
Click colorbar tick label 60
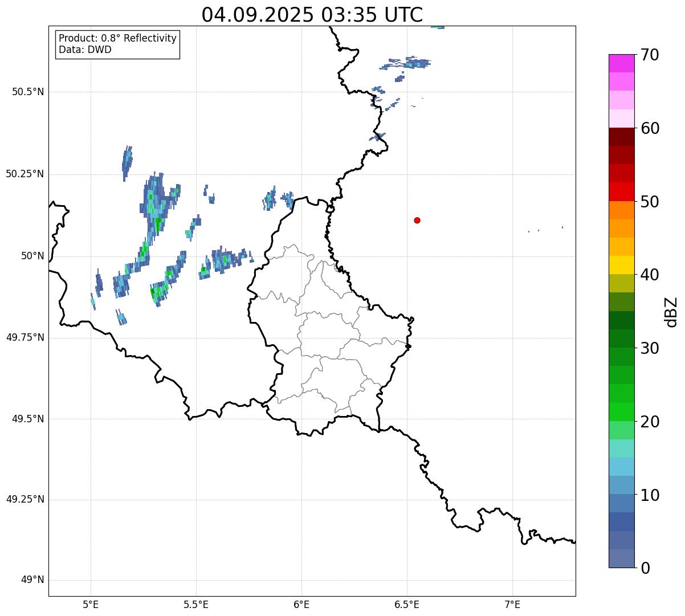[650, 128]
